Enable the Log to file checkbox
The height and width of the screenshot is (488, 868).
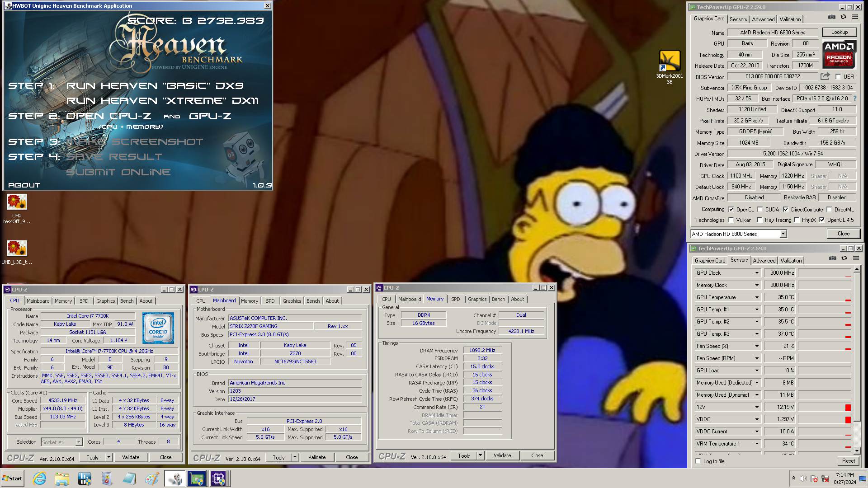tap(699, 461)
